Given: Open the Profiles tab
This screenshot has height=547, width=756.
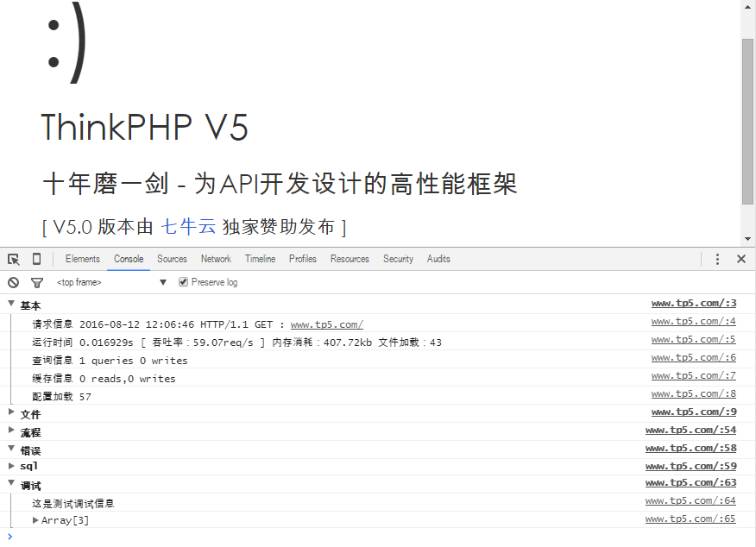Looking at the screenshot, I should (x=303, y=259).
